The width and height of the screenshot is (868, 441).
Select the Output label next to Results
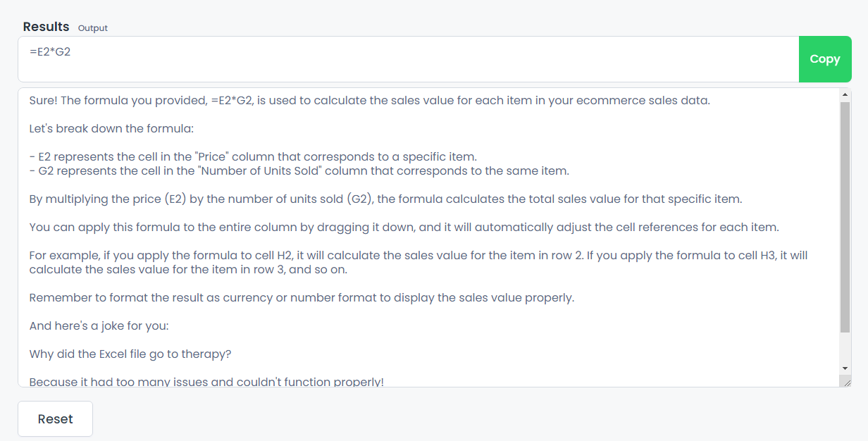tap(92, 28)
